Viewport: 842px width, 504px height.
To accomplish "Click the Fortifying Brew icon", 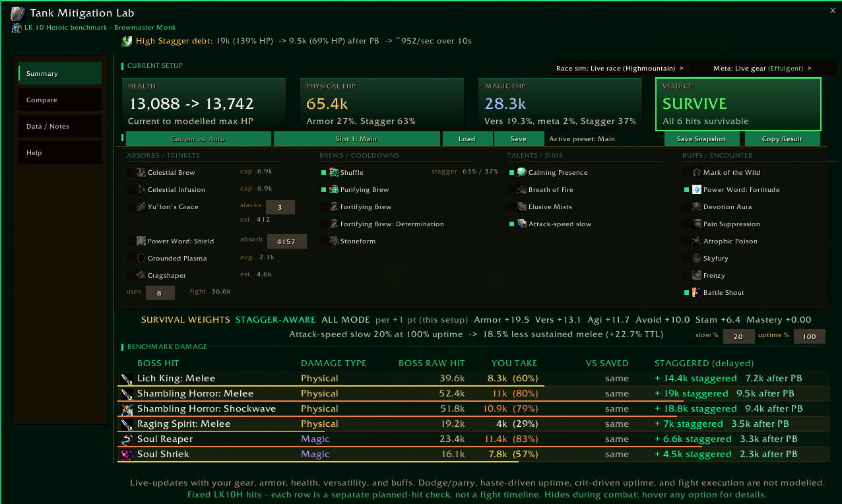I will click(334, 206).
